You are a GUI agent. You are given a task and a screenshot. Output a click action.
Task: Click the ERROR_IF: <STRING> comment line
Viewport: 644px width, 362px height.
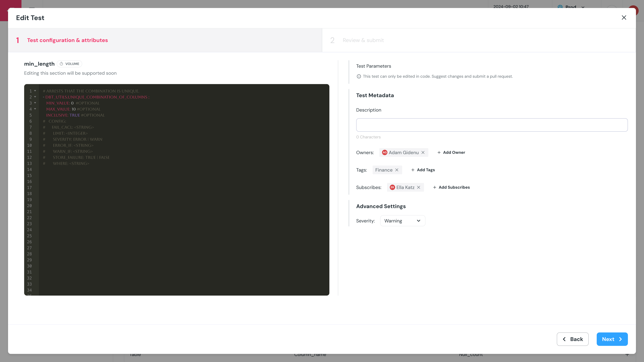tap(68, 145)
